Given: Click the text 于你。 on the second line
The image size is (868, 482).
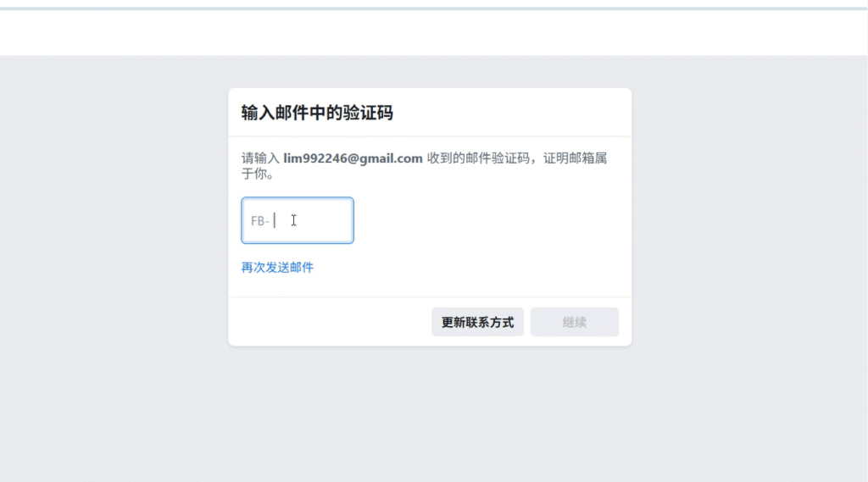Looking at the screenshot, I should point(257,175).
